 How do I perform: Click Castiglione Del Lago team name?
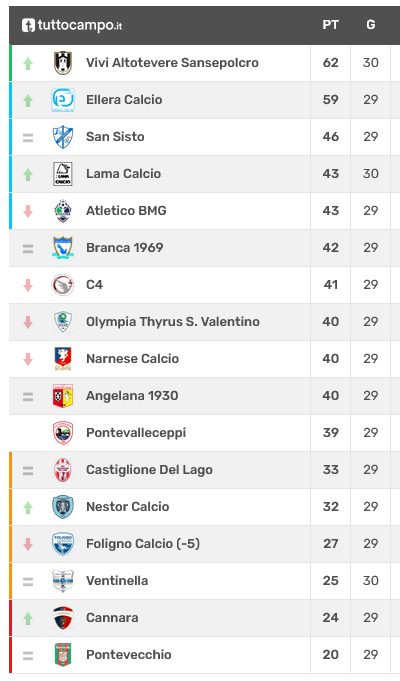tap(149, 469)
